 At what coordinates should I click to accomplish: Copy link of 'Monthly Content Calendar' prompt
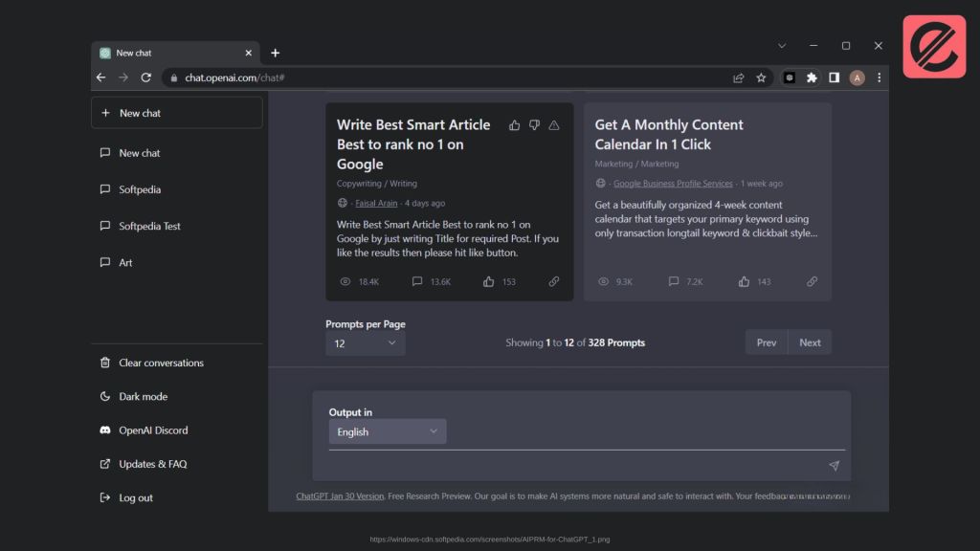coord(812,282)
